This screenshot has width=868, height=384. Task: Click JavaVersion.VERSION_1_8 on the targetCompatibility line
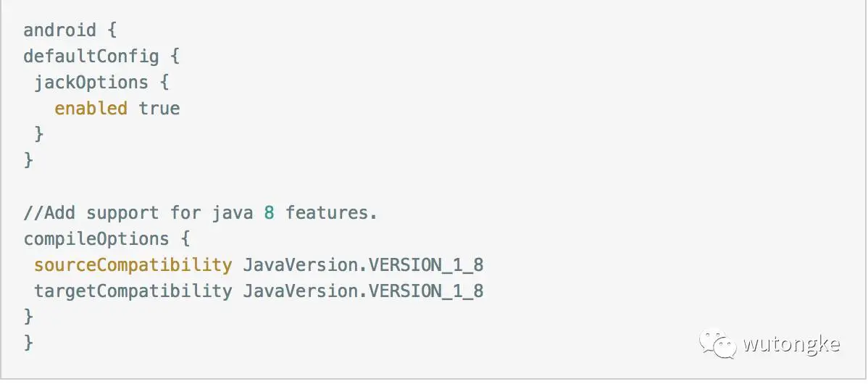(363, 291)
